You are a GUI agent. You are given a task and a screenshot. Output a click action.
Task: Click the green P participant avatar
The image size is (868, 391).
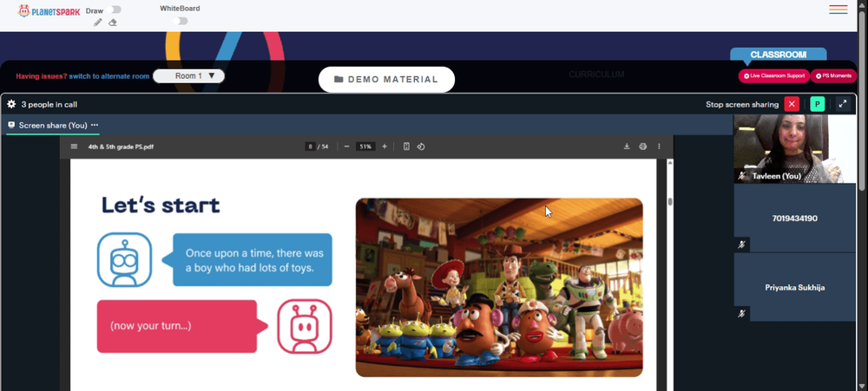[x=817, y=104]
